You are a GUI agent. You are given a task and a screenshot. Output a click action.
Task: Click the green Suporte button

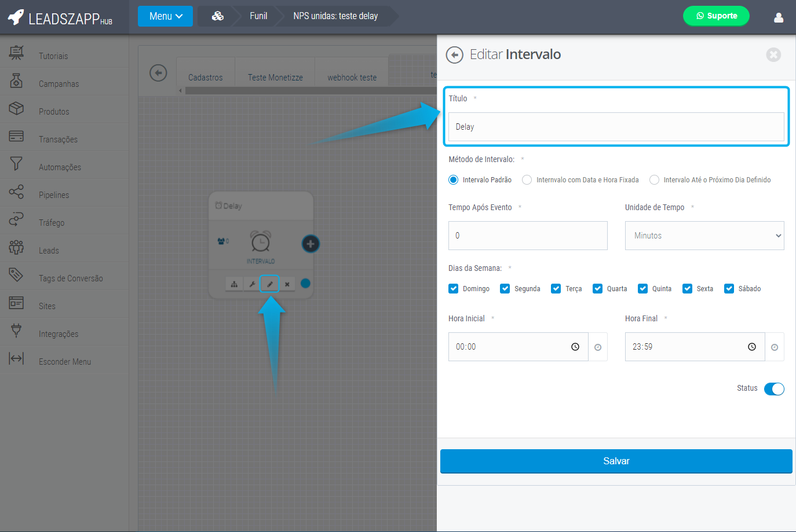point(716,16)
